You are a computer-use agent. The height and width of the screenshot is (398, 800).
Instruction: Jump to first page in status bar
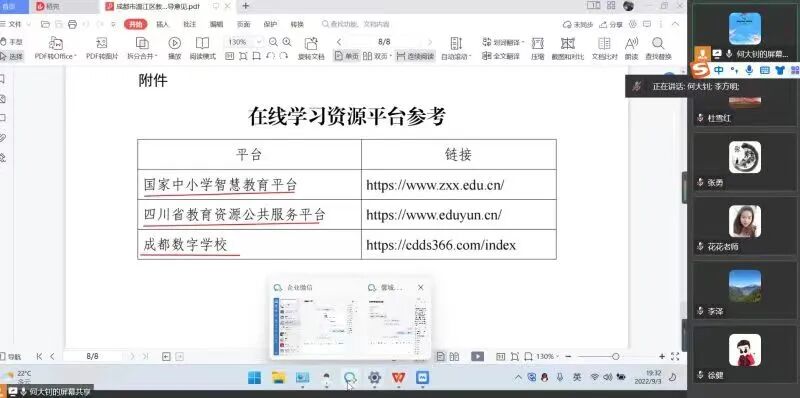click(39, 356)
